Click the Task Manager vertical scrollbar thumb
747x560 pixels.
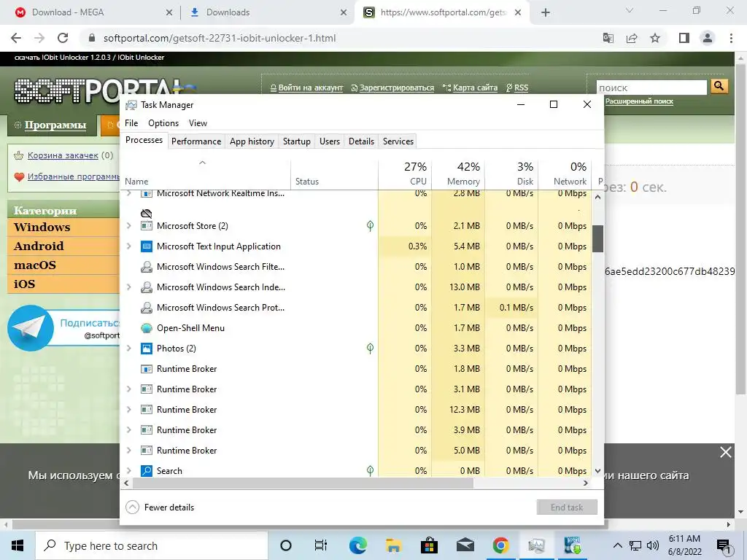coord(598,238)
